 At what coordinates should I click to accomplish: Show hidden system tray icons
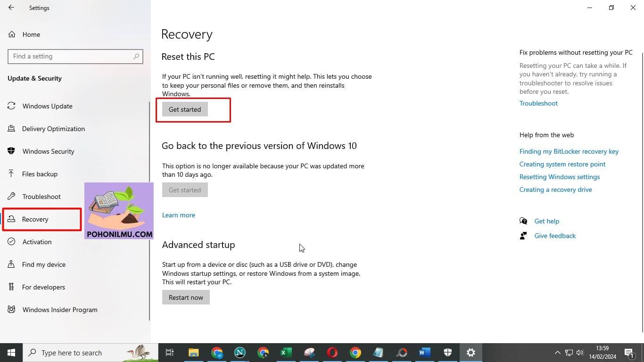(558, 353)
